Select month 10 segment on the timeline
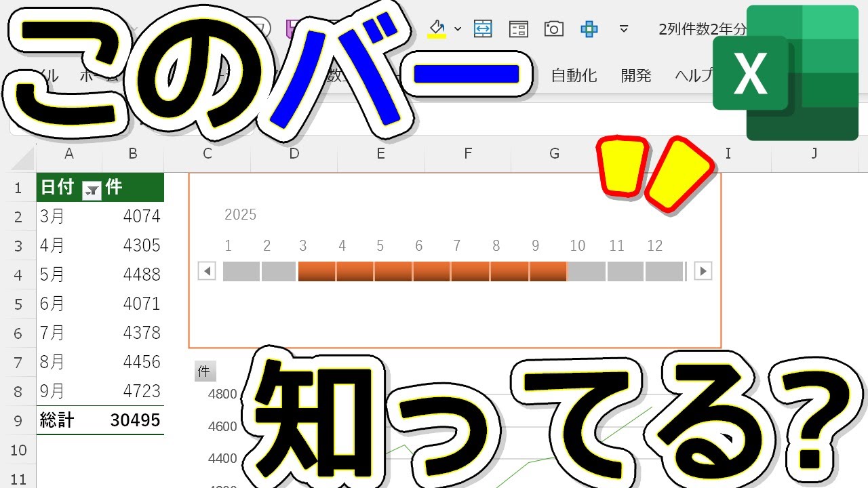This screenshot has height=488, width=868. [x=587, y=272]
